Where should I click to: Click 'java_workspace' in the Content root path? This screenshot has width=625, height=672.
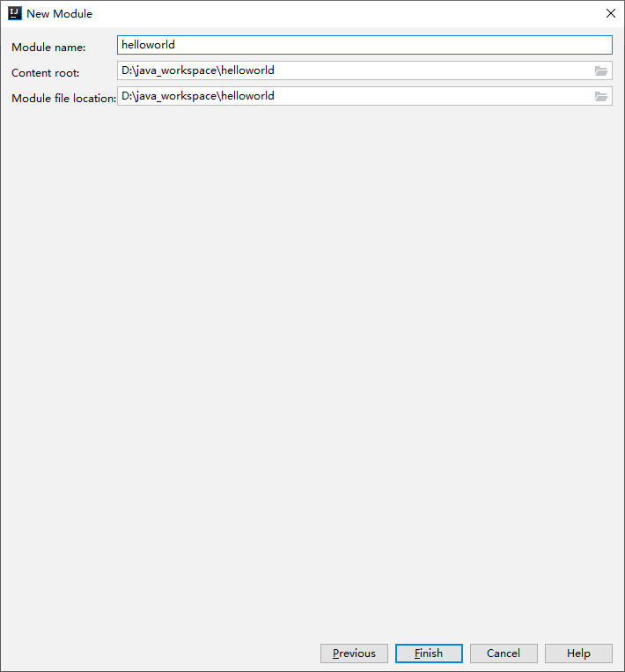pyautogui.click(x=177, y=70)
